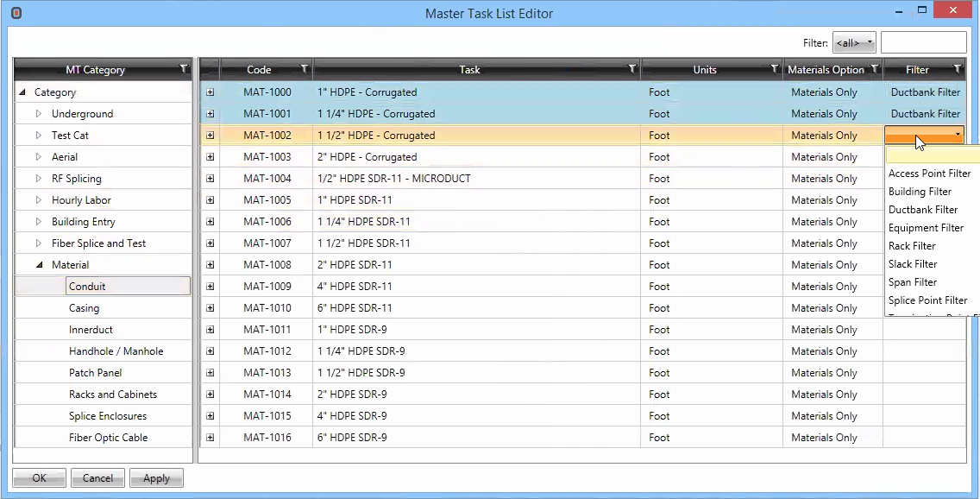Choose Span Filter from dropdown list
This screenshot has height=499, width=980.
click(913, 282)
